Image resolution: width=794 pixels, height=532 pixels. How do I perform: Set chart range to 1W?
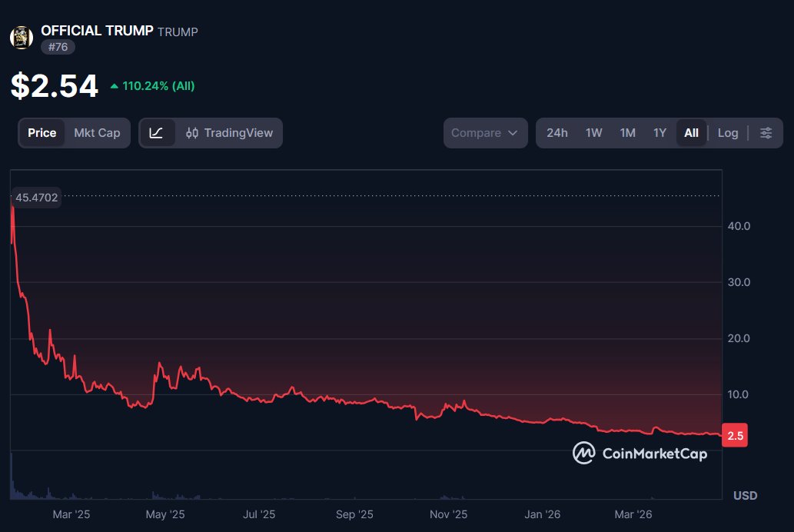coord(593,133)
